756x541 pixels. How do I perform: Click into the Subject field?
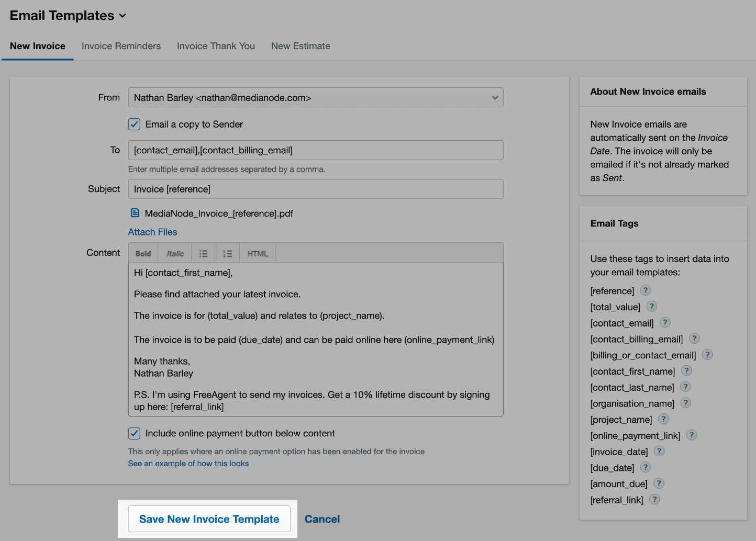coord(316,189)
